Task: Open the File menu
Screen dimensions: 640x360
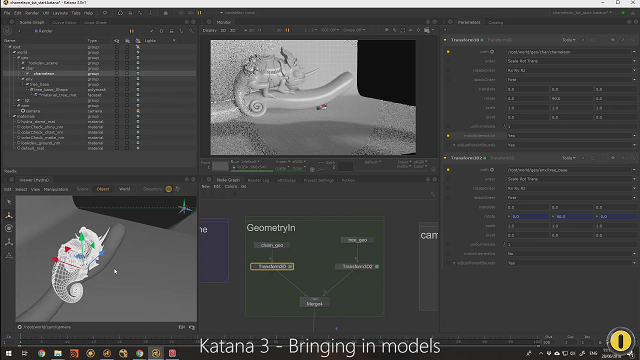Action: [x=7, y=13]
